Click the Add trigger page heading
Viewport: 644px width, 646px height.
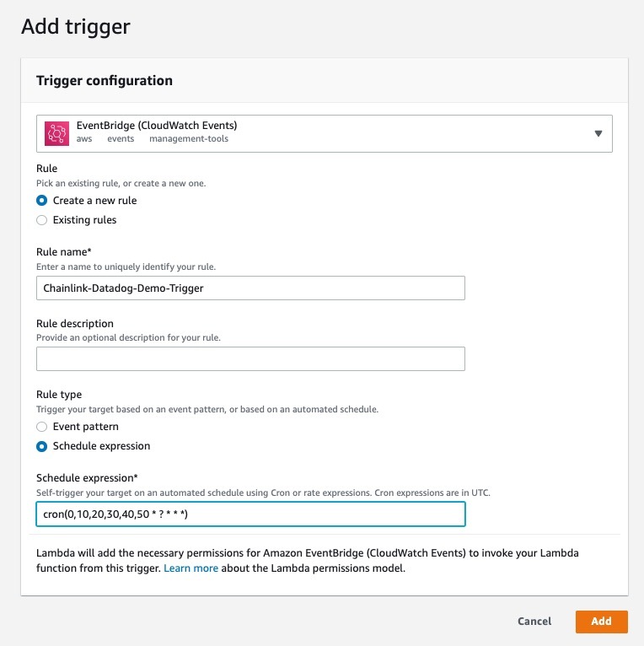[76, 26]
